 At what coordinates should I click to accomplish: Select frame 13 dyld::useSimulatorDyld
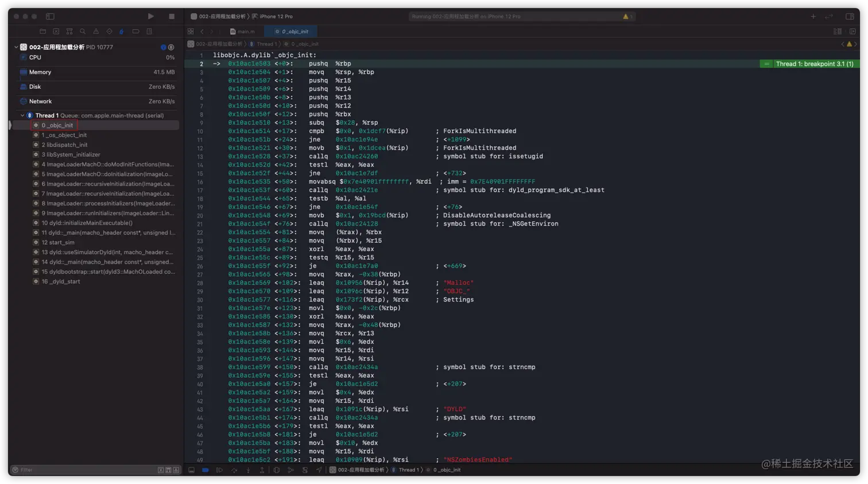click(x=96, y=252)
